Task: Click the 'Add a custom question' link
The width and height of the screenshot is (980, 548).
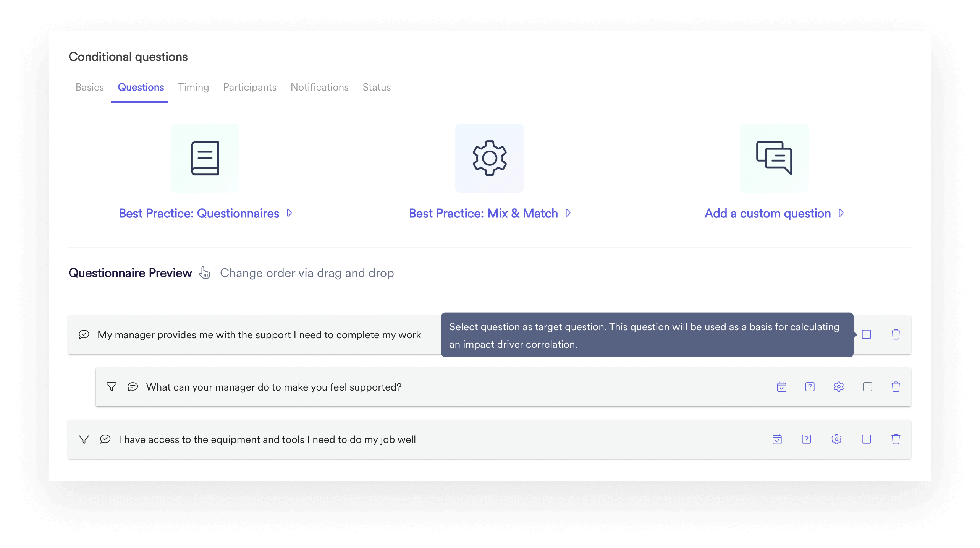Action: point(767,213)
